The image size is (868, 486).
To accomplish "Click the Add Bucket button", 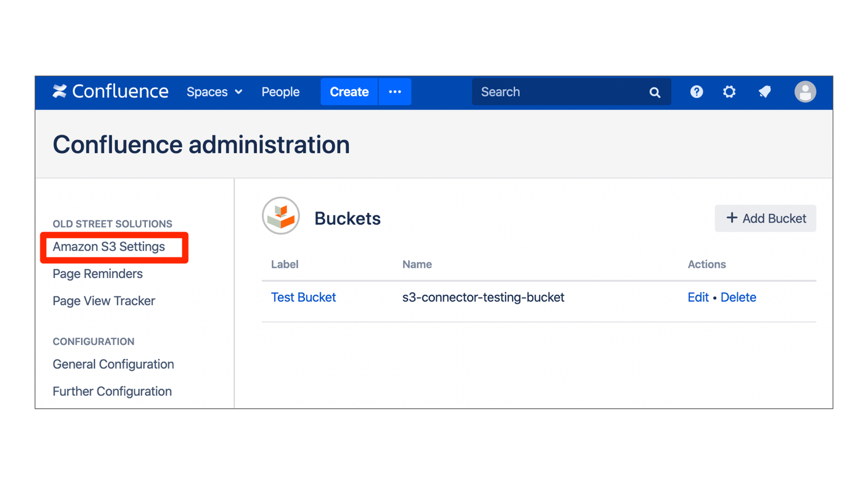I will [x=765, y=218].
